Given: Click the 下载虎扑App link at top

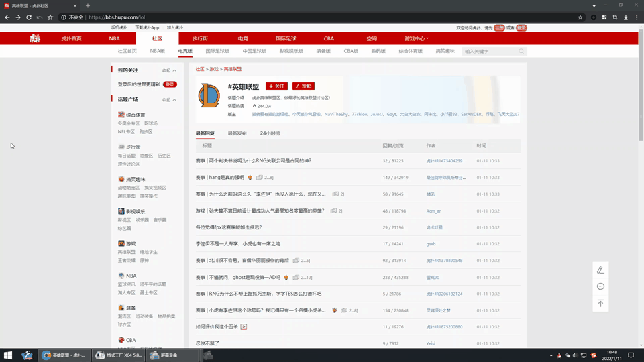Looking at the screenshot, I should coord(147,28).
